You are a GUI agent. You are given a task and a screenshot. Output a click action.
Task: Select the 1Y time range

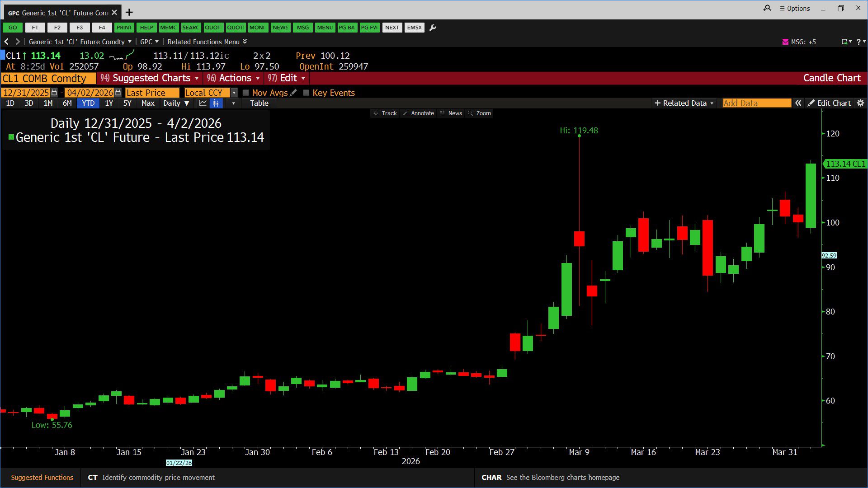coord(109,103)
